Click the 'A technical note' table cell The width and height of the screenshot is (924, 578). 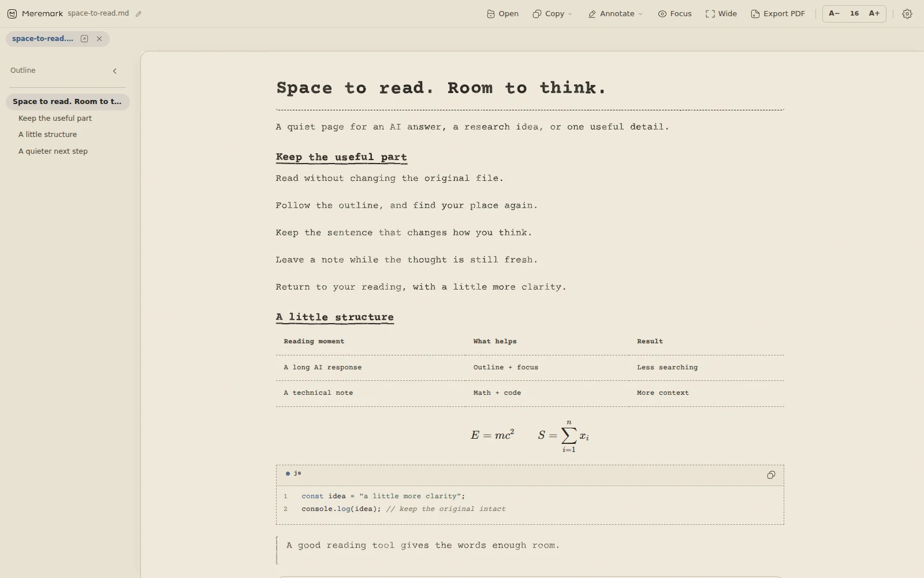point(318,393)
